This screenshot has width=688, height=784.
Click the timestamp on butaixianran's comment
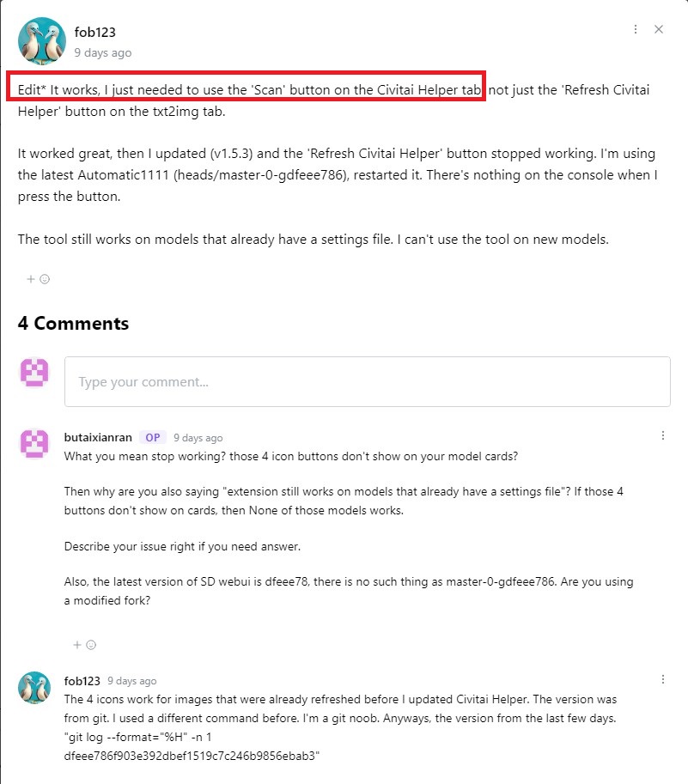(x=198, y=437)
